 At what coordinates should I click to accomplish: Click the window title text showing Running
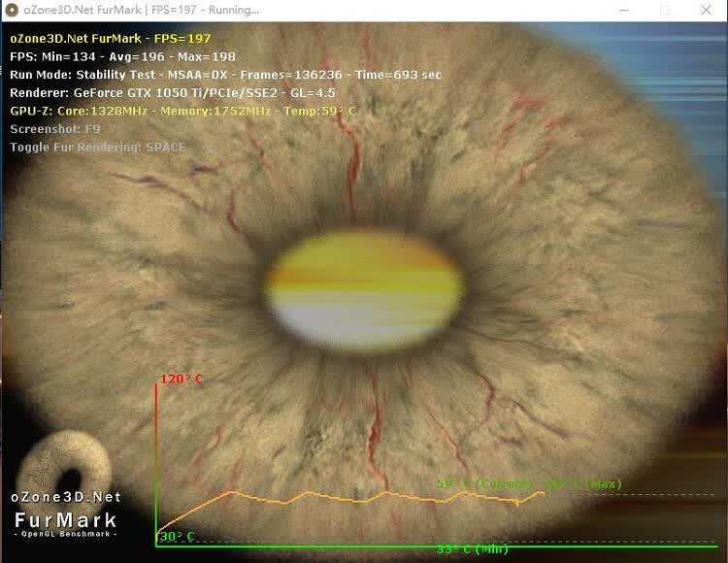click(x=142, y=10)
